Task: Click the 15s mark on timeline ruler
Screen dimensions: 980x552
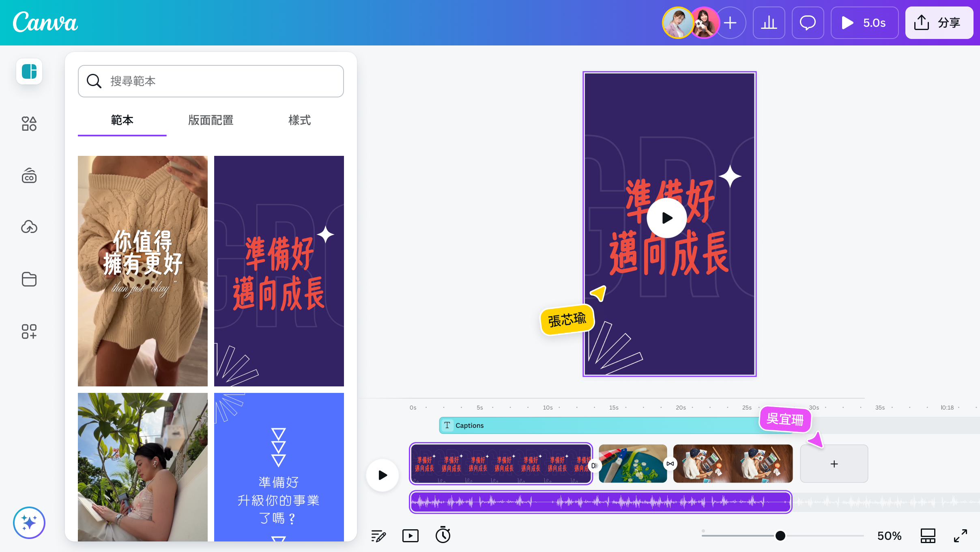Action: [x=614, y=408]
